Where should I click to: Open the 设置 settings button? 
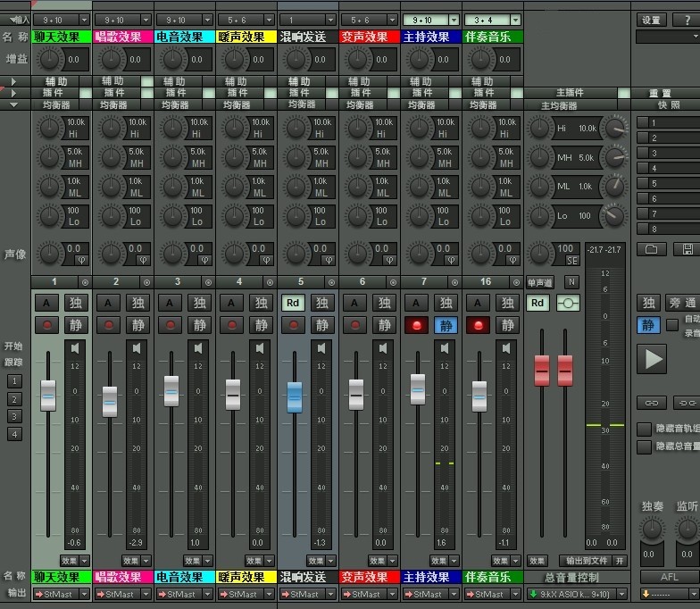pos(652,20)
